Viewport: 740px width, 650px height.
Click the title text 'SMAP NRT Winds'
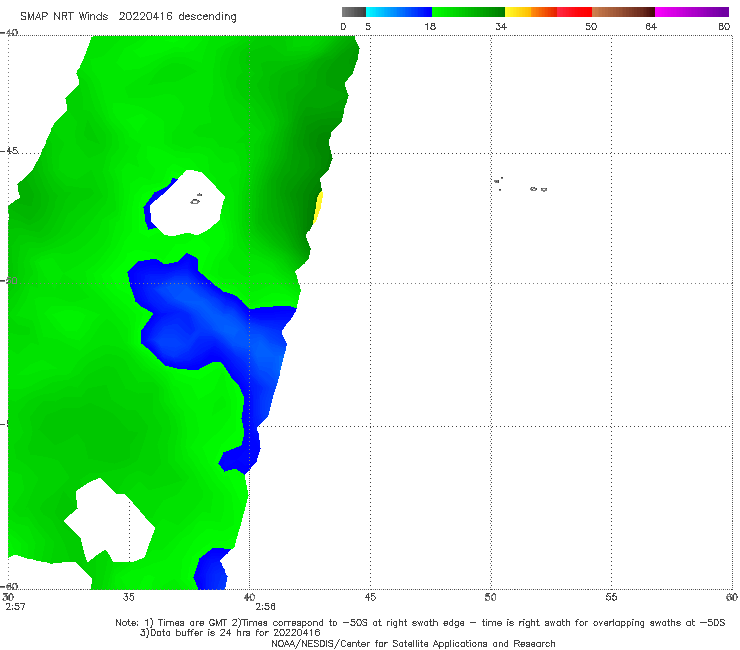point(64,16)
